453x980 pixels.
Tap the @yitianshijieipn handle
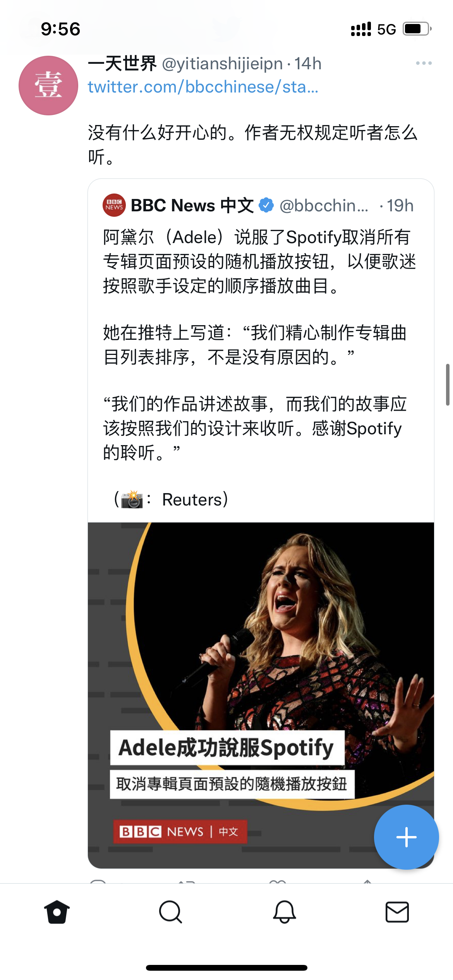(x=223, y=64)
